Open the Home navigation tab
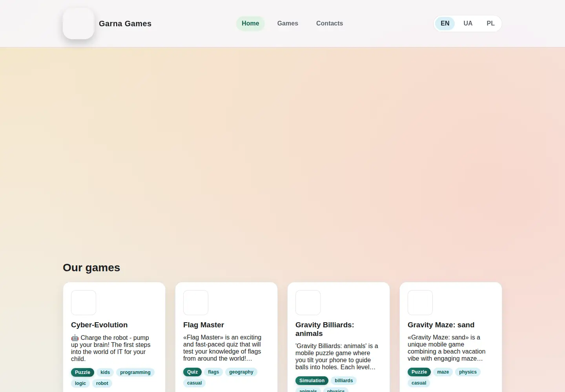Image resolution: width=565 pixels, height=392 pixels. 250,24
